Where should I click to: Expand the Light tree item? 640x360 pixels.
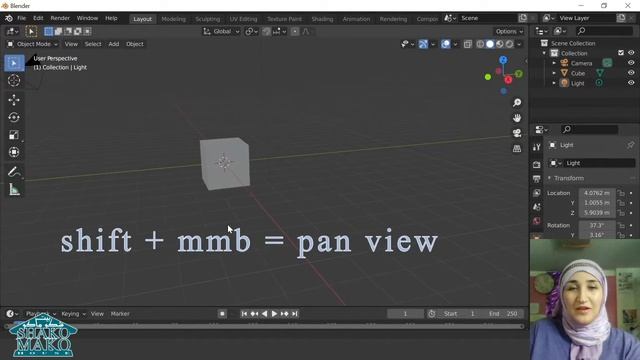[554, 83]
